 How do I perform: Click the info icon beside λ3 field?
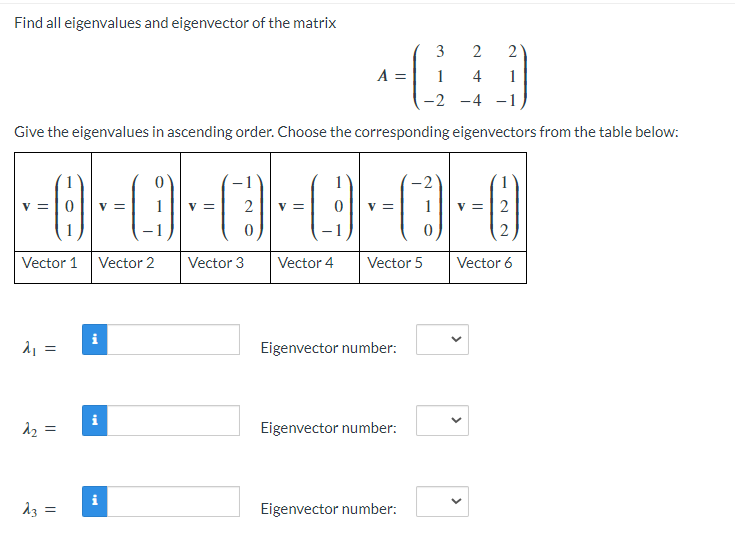[x=95, y=502]
